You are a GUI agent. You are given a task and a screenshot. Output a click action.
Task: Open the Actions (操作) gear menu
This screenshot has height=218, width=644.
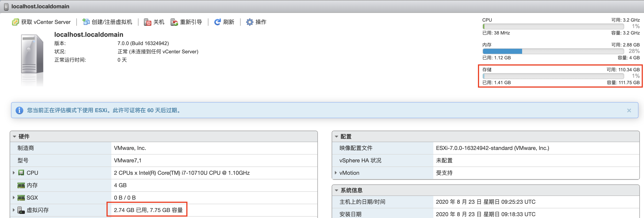(250, 22)
